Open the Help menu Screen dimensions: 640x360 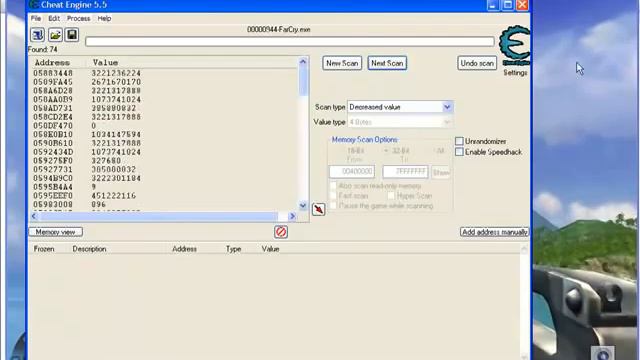104,18
